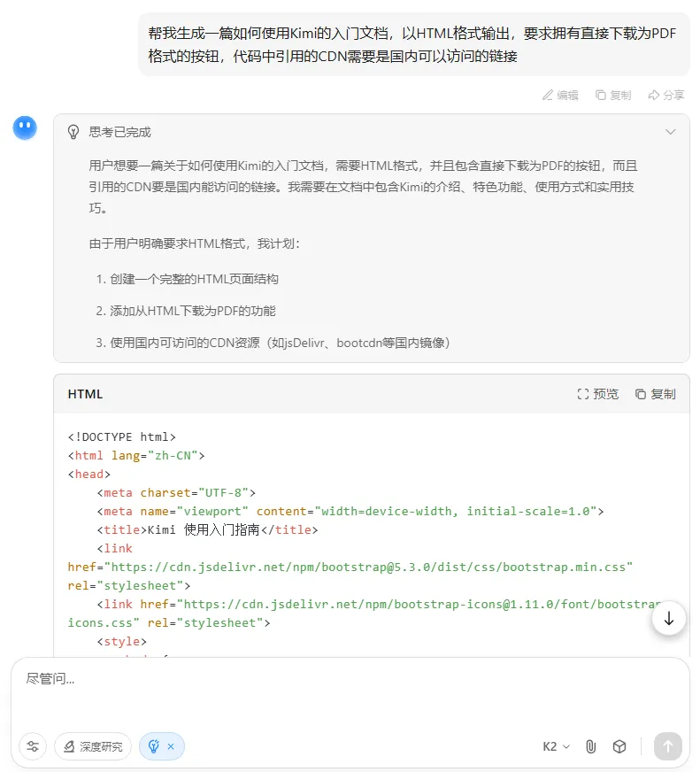
Task: Click the lightbulb icon beside 思考已完成
Action: (74, 132)
